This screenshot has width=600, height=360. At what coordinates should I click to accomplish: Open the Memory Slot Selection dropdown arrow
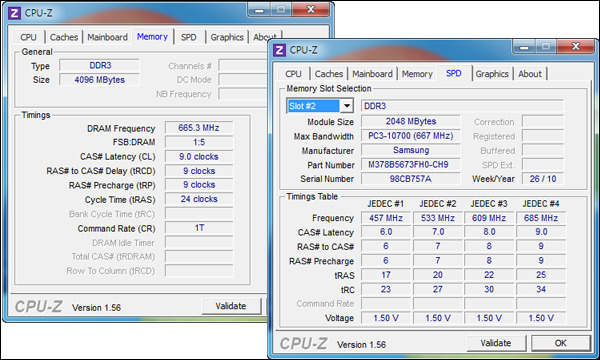click(x=347, y=106)
